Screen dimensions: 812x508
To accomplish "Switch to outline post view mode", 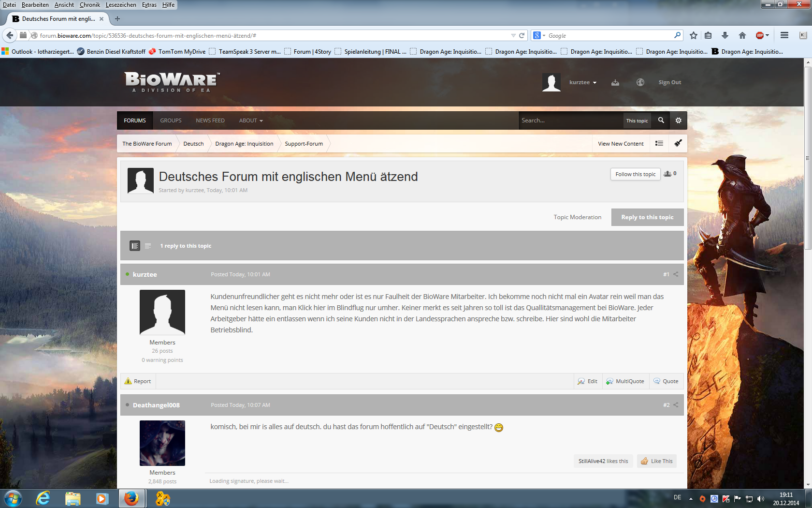I will pos(148,246).
